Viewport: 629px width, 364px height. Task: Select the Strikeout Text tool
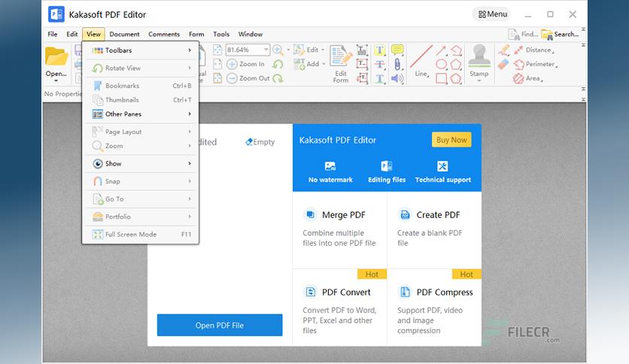pyautogui.click(x=379, y=64)
